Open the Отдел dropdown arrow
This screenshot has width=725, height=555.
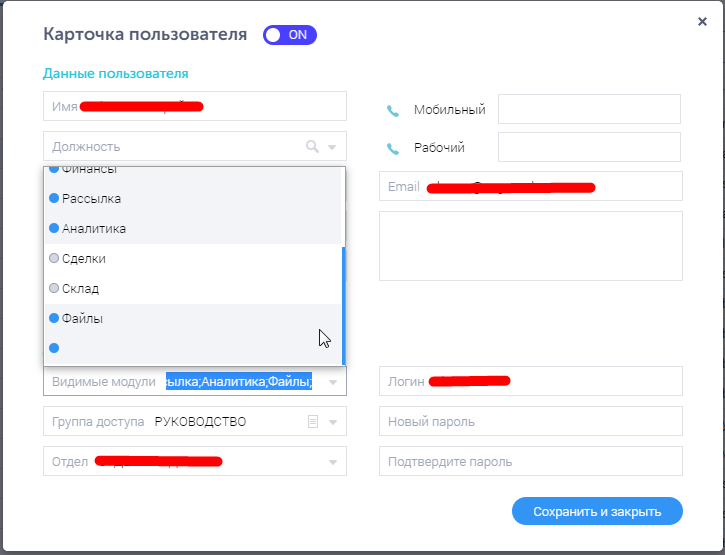pos(332,462)
